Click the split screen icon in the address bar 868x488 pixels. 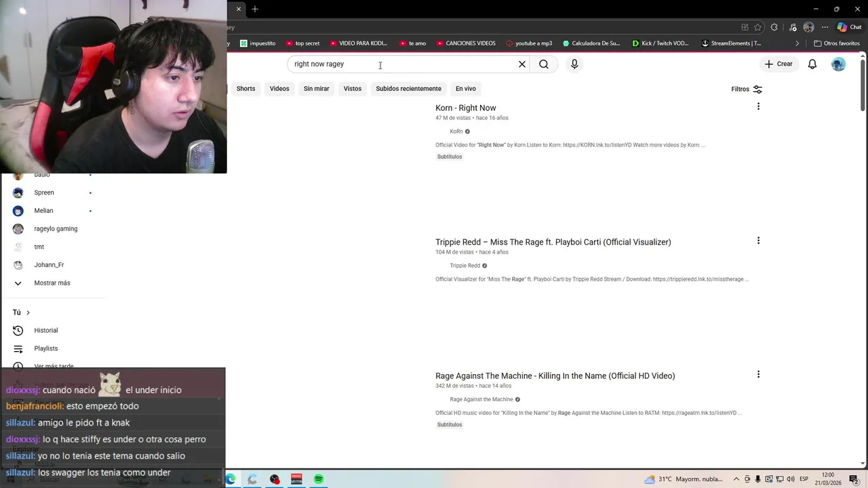pyautogui.click(x=745, y=27)
